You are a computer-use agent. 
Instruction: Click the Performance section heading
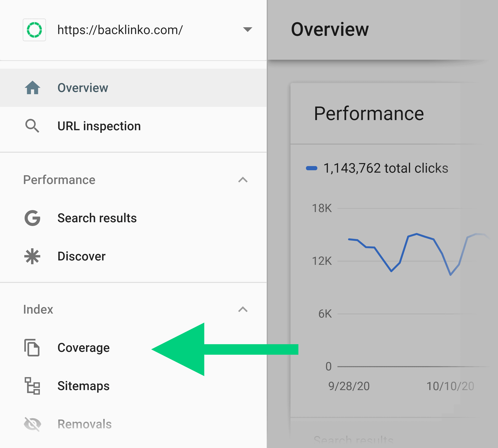tap(59, 180)
